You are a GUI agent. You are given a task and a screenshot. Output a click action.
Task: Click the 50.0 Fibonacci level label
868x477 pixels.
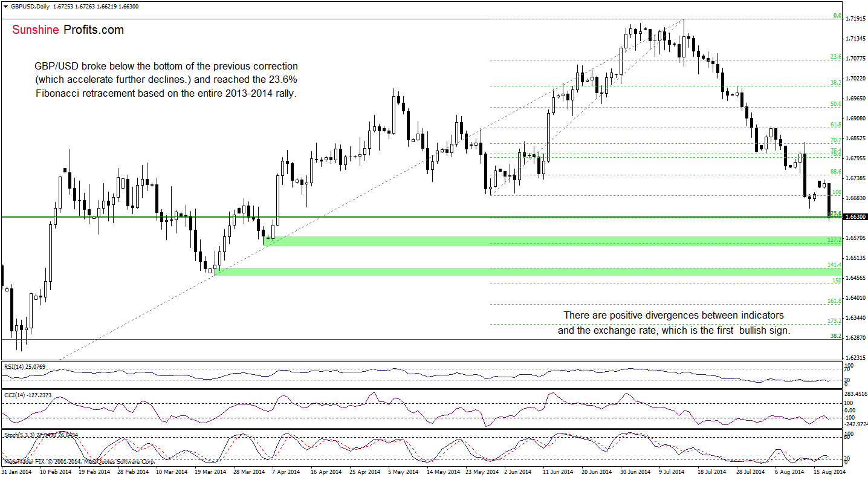point(836,104)
